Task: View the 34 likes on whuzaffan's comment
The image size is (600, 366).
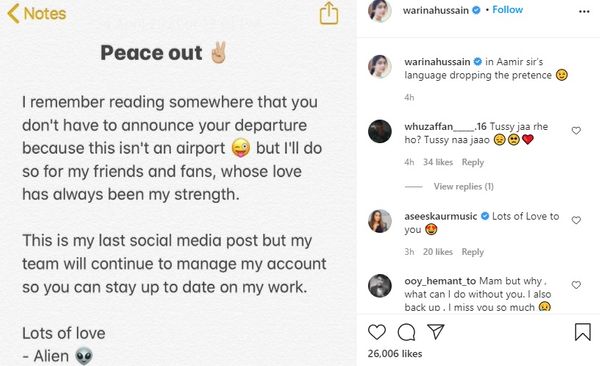Action: pos(438,162)
